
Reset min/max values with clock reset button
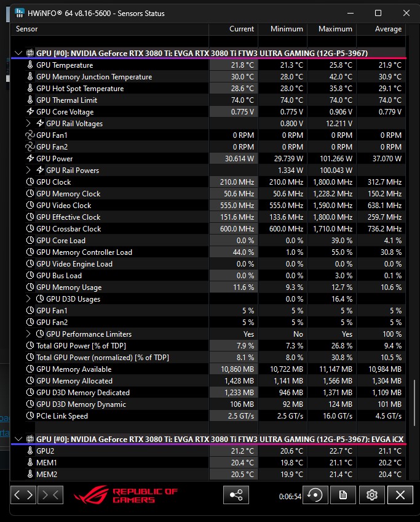coord(315,495)
